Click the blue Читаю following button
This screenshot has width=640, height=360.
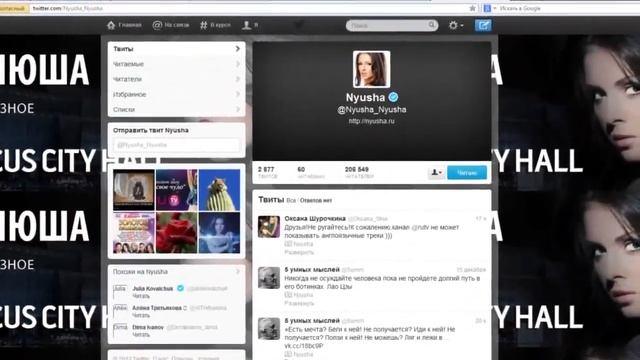467,173
